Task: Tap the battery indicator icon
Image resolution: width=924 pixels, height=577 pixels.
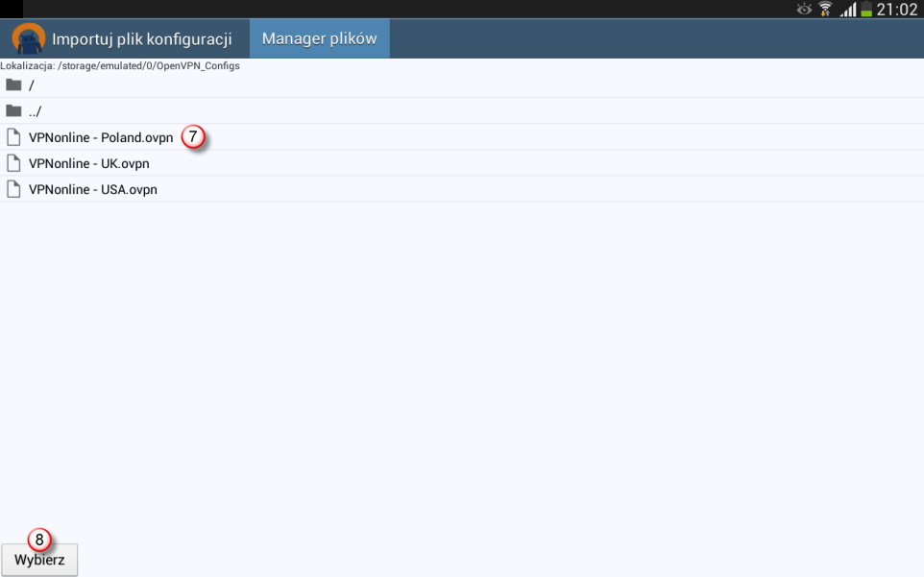Action: pyautogui.click(x=866, y=9)
